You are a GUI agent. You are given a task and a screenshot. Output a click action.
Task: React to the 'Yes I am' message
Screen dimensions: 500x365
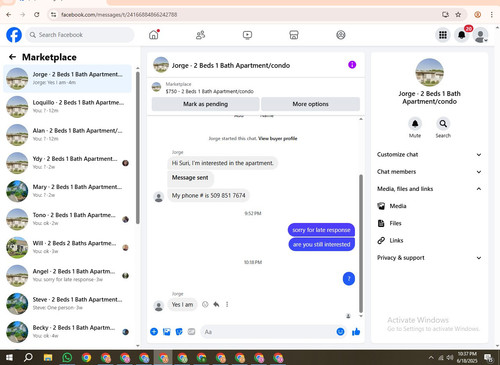point(205,304)
